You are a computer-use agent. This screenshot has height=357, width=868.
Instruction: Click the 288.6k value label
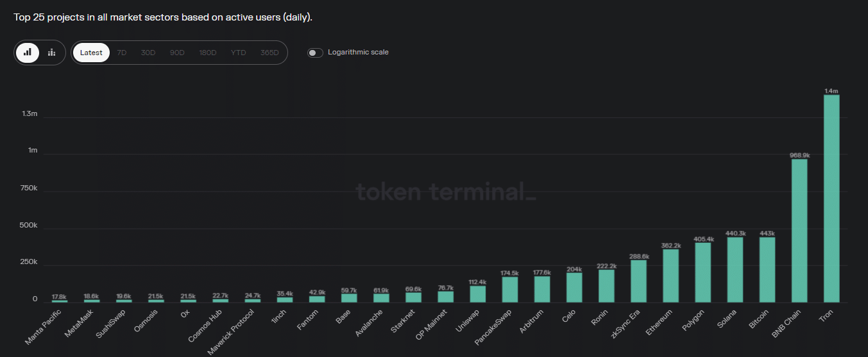click(639, 256)
